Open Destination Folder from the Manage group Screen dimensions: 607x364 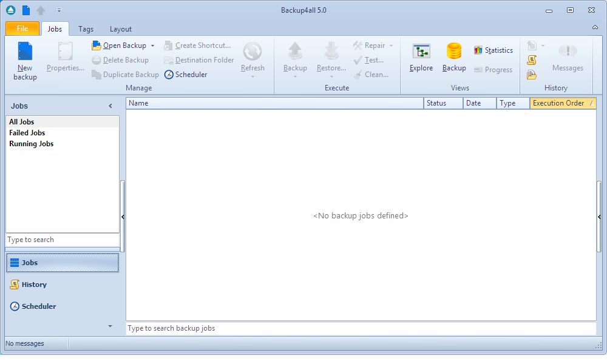199,60
